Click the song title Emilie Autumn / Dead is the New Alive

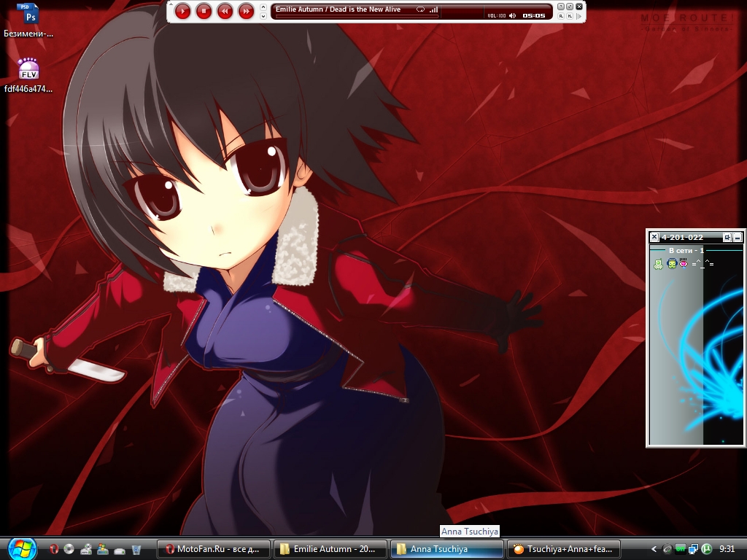[338, 9]
